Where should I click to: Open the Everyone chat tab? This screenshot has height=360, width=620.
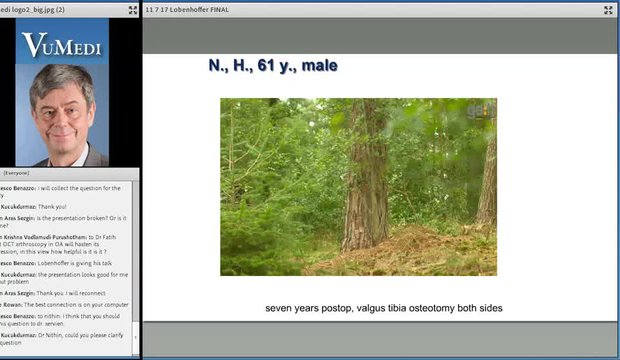click(16, 173)
